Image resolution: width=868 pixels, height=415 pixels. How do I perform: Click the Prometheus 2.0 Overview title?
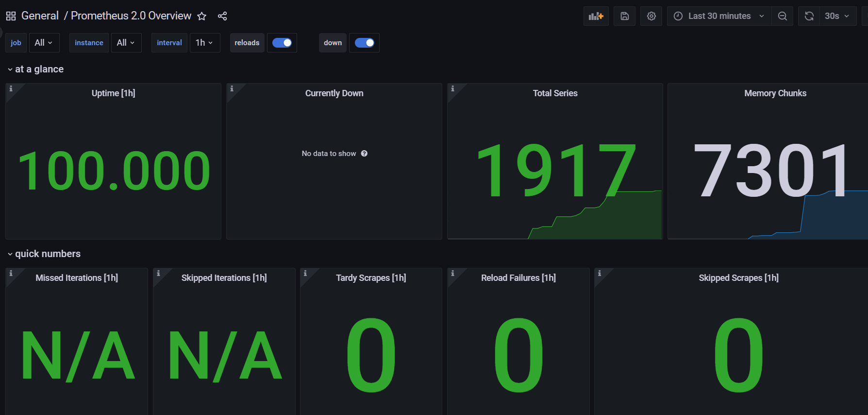tap(131, 16)
